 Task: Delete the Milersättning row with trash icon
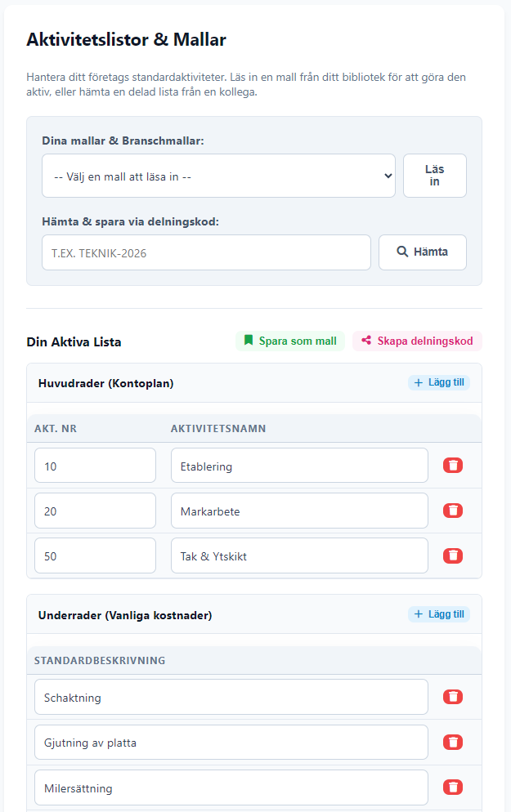click(452, 787)
